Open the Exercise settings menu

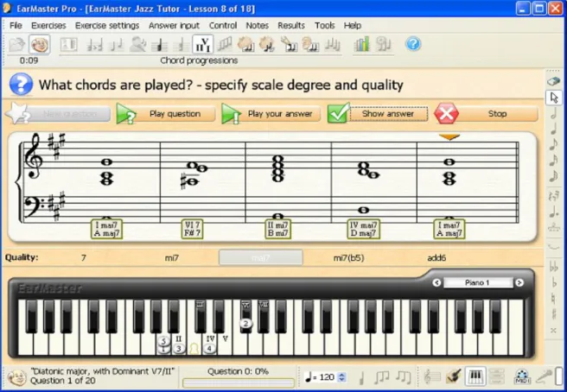point(107,26)
